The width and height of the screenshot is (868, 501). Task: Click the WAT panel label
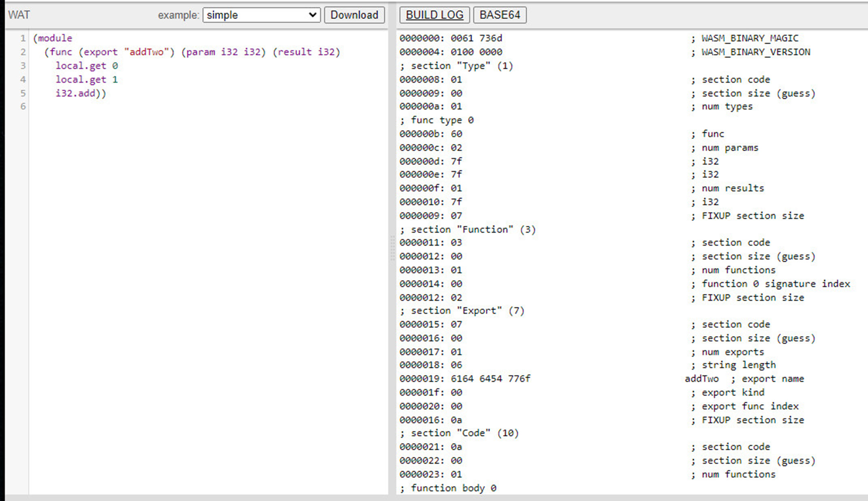point(19,15)
